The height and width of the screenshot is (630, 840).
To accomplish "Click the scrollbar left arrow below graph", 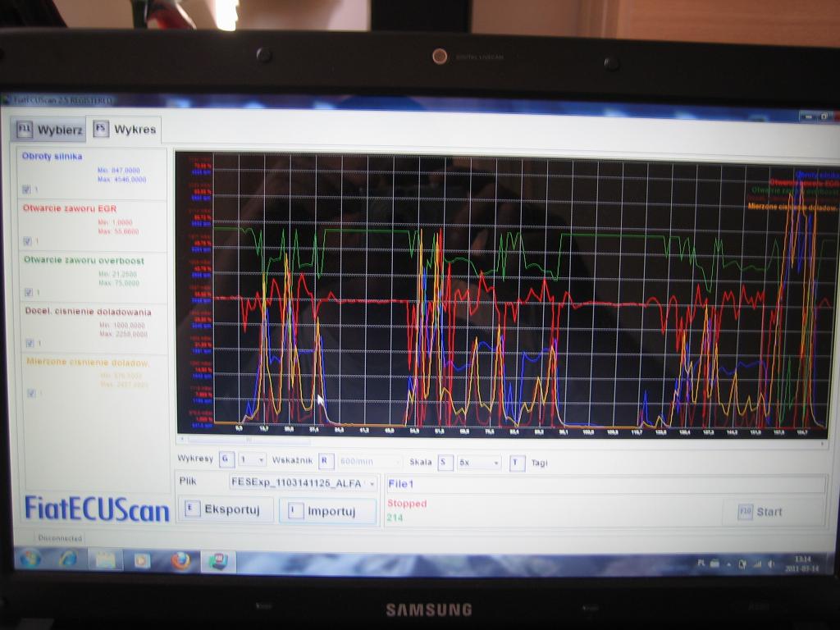I will 182,439.
